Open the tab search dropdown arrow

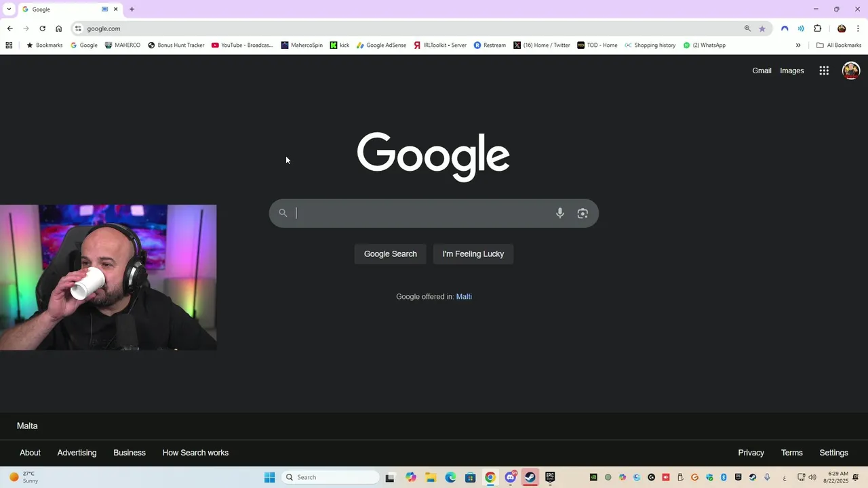[9, 9]
